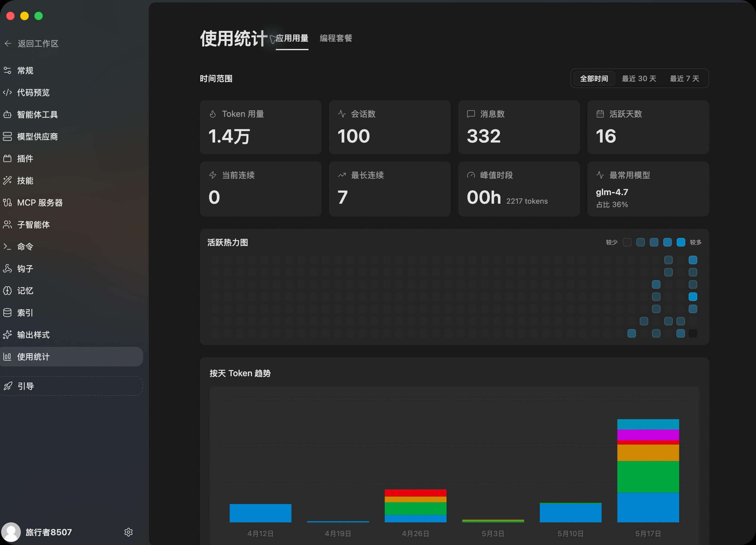Click the brightest legend swatch next to 较多
The height and width of the screenshot is (545, 756).
(681, 242)
